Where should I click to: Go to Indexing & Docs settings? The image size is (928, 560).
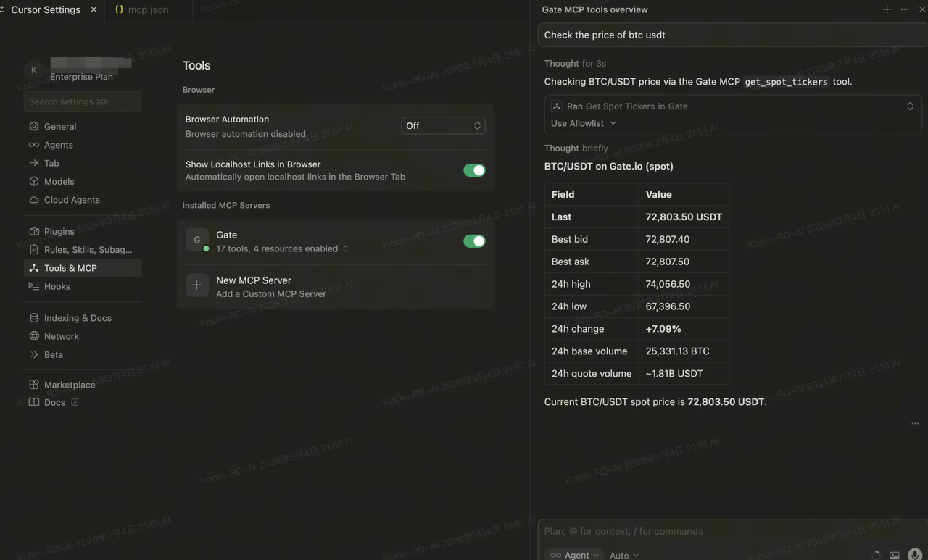[x=78, y=317]
